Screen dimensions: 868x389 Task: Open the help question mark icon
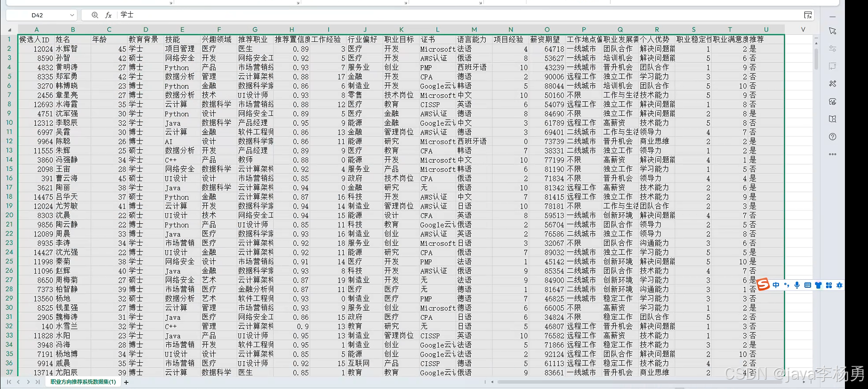tap(832, 137)
